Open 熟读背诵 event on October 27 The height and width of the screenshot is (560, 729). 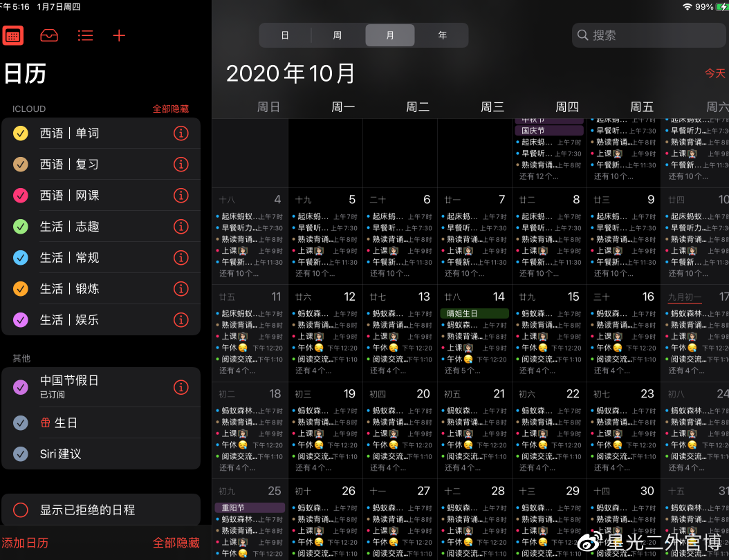tap(400, 519)
